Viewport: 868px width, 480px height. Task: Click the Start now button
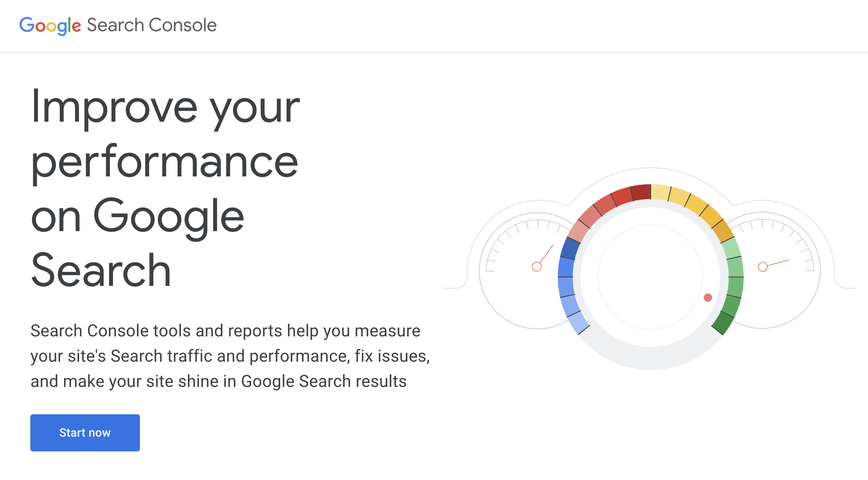click(85, 432)
